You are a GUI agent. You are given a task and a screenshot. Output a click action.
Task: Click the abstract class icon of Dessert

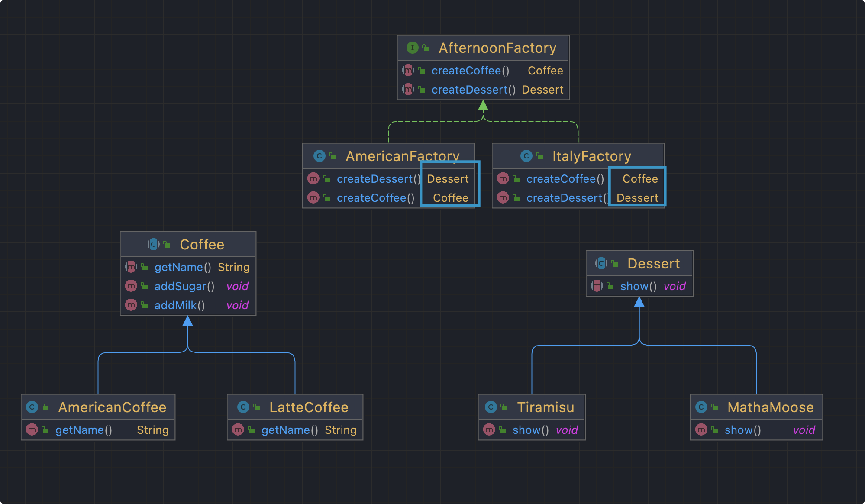tap(601, 263)
